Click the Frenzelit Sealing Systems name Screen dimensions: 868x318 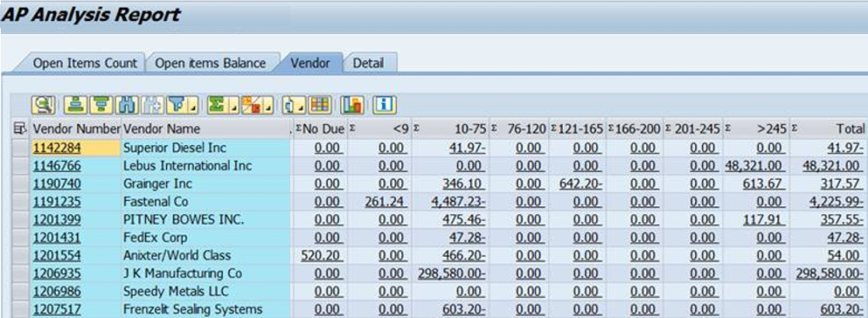(x=192, y=310)
